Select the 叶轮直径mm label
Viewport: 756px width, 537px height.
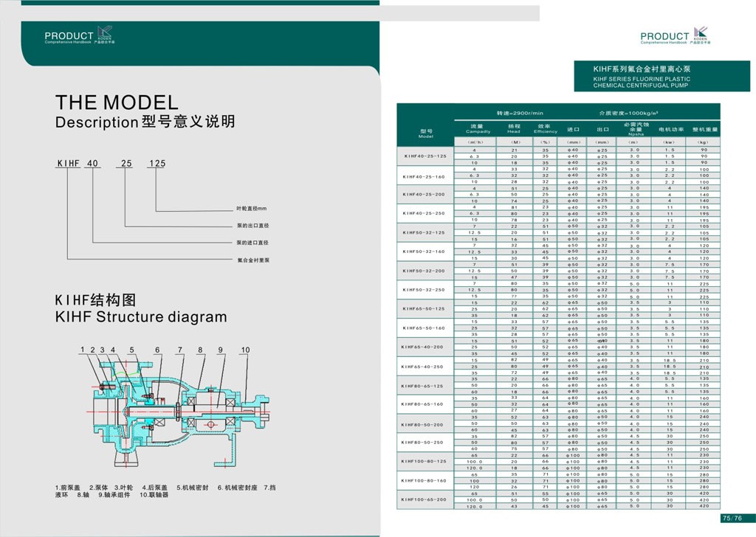251,209
